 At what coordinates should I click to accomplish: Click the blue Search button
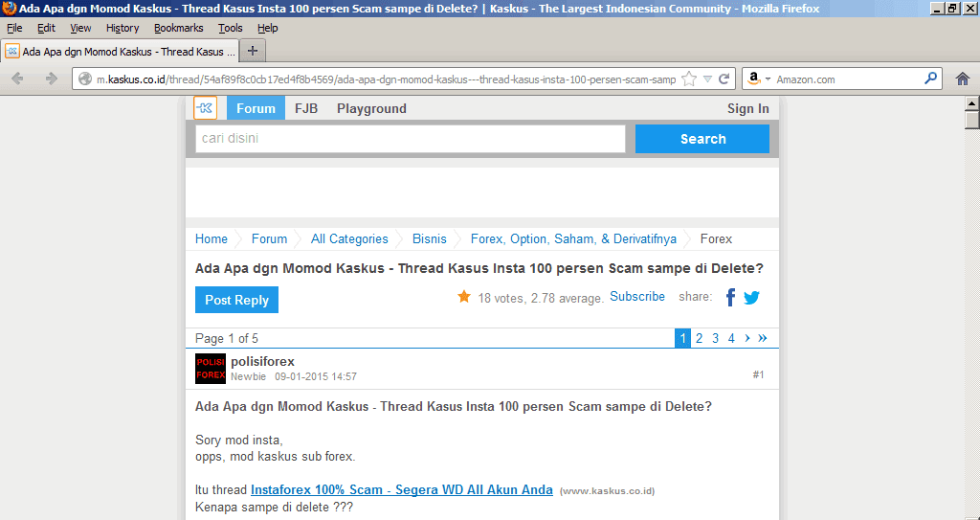702,139
